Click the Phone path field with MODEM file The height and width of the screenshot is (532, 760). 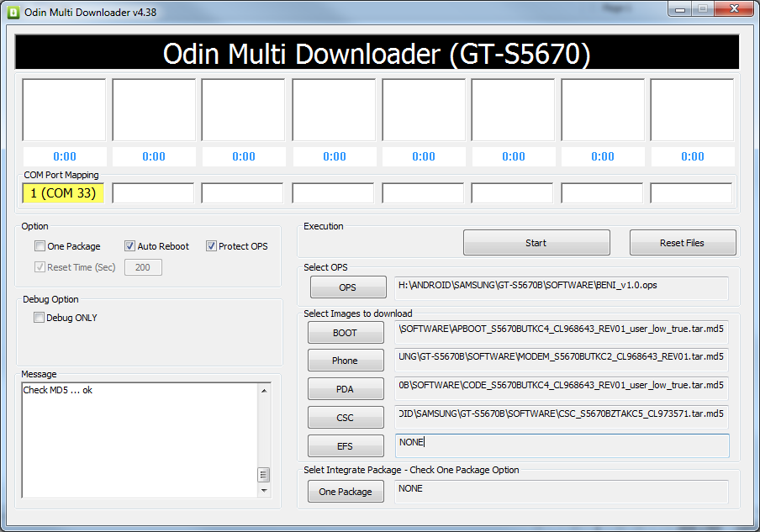click(562, 360)
